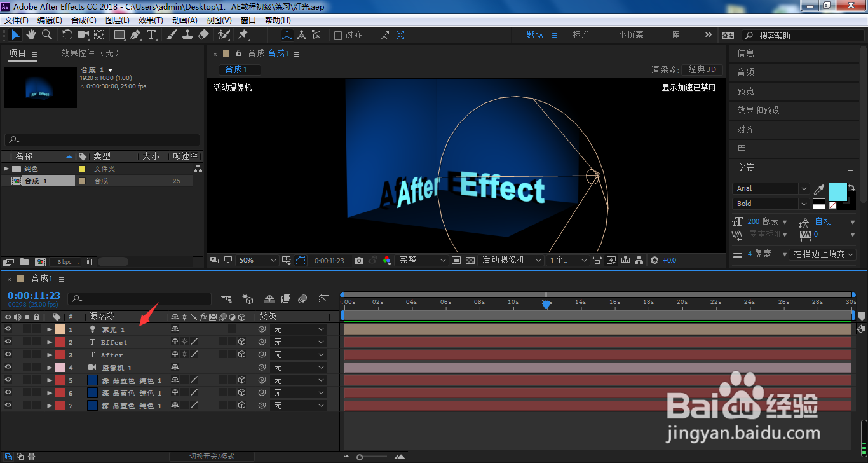The width and height of the screenshot is (868, 463).
Task: Open the 合成(C) menu
Action: [84, 20]
